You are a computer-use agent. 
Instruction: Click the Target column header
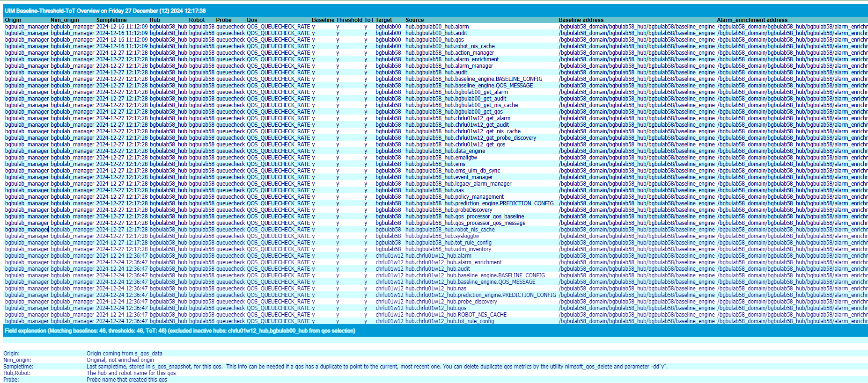(x=384, y=20)
